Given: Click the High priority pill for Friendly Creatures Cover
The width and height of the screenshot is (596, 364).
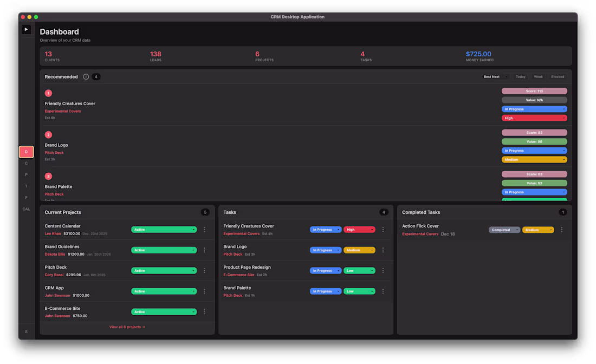Looking at the screenshot, I should (534, 118).
